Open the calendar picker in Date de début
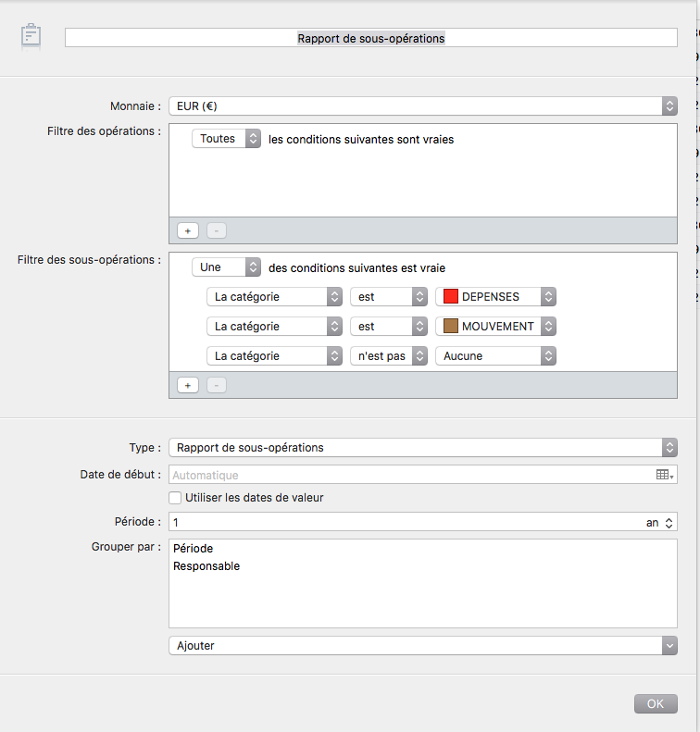The height and width of the screenshot is (732, 700). click(x=664, y=475)
